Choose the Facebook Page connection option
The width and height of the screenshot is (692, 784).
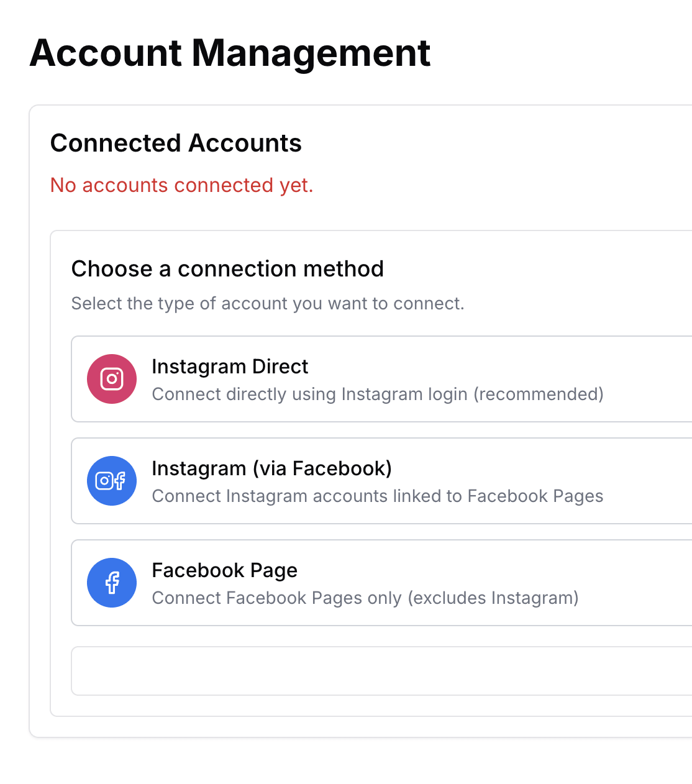[382, 583]
